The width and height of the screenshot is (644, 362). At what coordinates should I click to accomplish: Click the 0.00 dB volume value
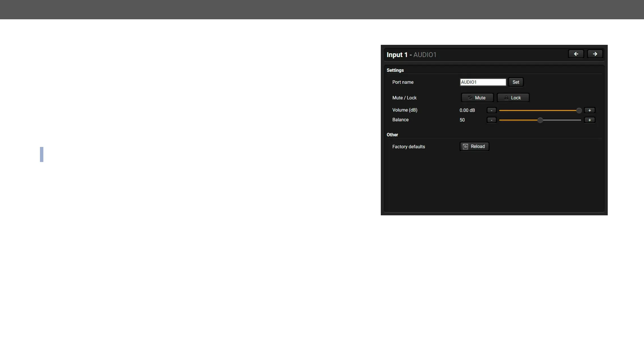[467, 110]
